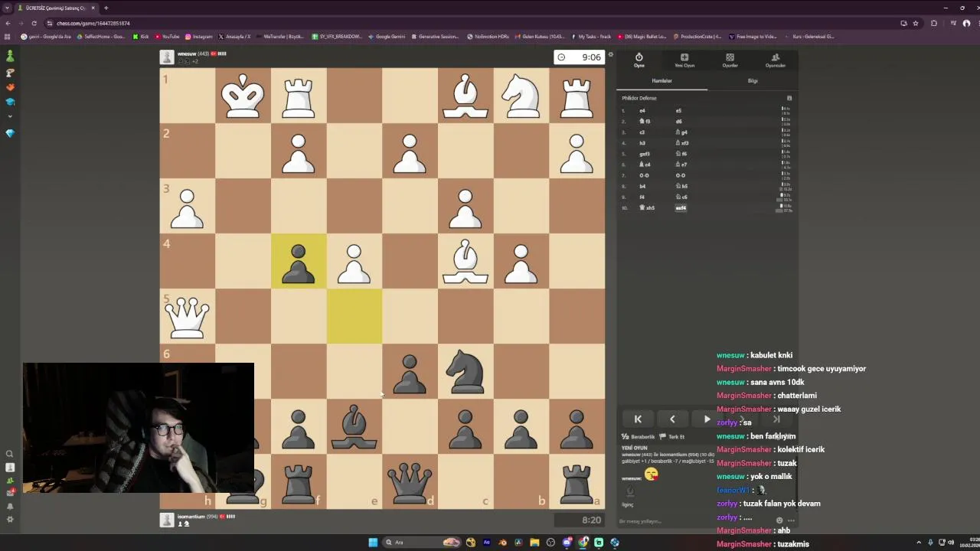Open the opponent wnesuw's avatar at the top
This screenshot has width=980, height=551.
tap(167, 57)
